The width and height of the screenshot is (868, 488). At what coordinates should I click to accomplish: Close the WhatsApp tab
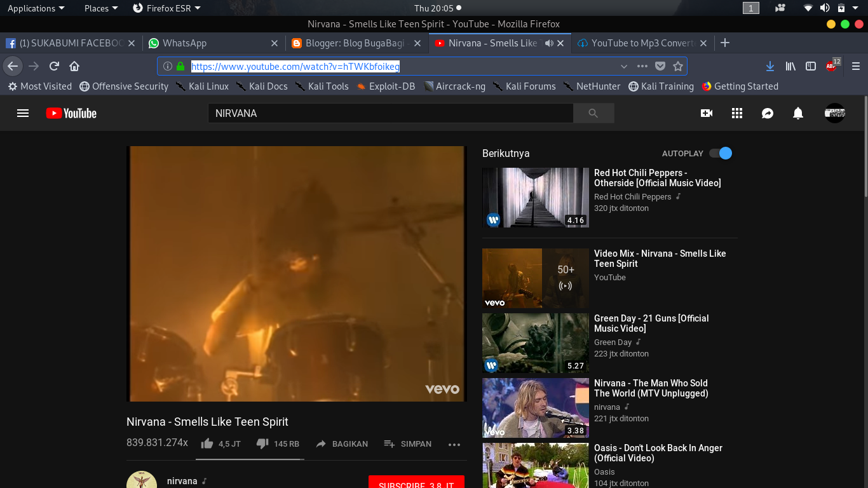275,43
